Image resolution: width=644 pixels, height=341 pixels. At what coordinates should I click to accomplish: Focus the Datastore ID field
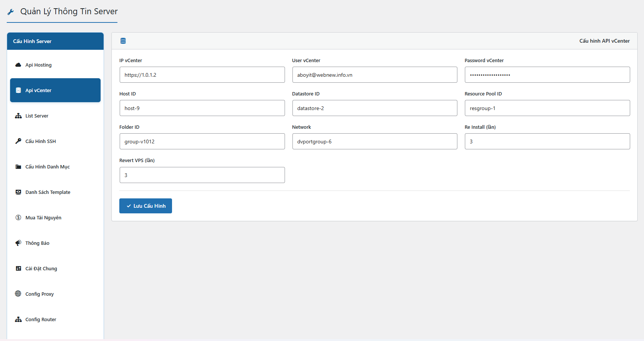375,108
